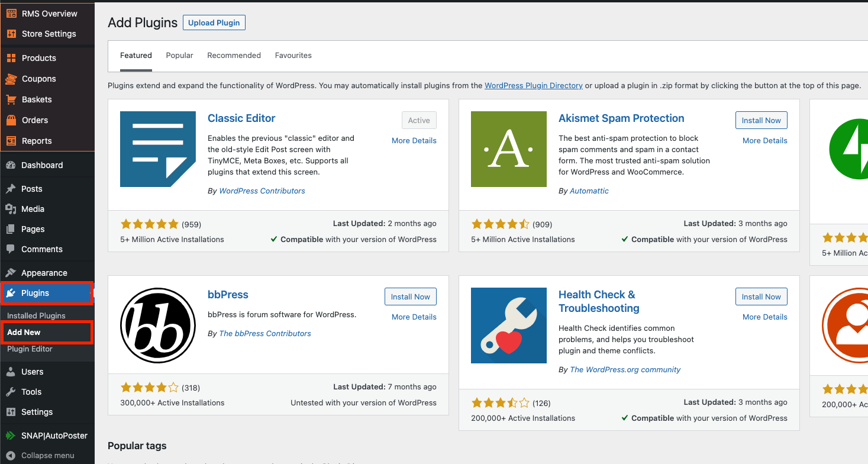Click the Store Settings sidebar icon
The image size is (868, 464).
coord(11,34)
